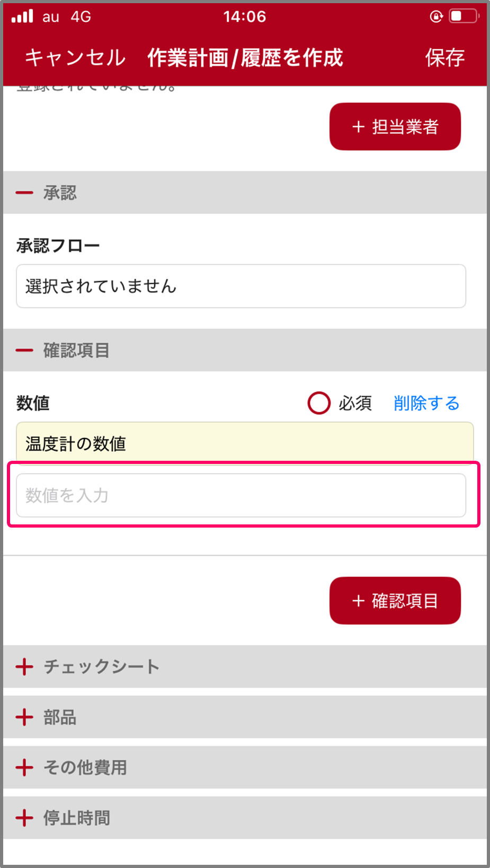Edit the 温度計の数値 name field

click(245, 443)
